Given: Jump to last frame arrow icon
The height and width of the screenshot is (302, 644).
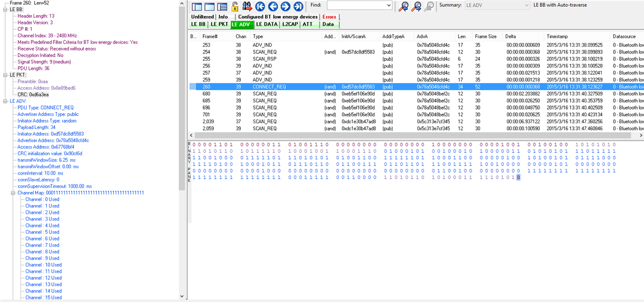Looking at the screenshot, I should pos(298,6).
